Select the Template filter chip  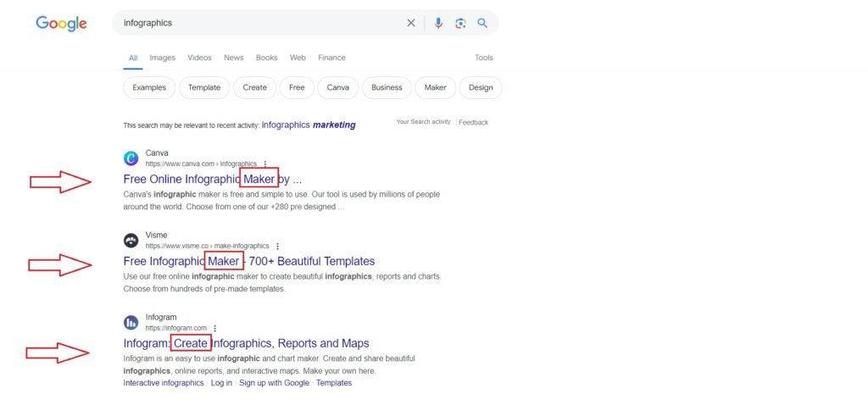click(204, 87)
